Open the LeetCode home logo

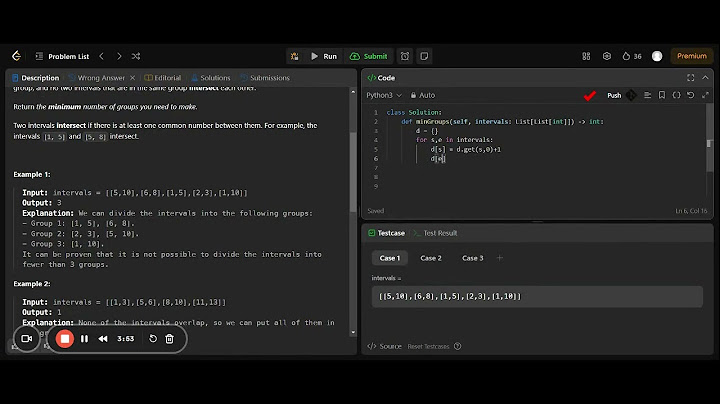(x=17, y=56)
